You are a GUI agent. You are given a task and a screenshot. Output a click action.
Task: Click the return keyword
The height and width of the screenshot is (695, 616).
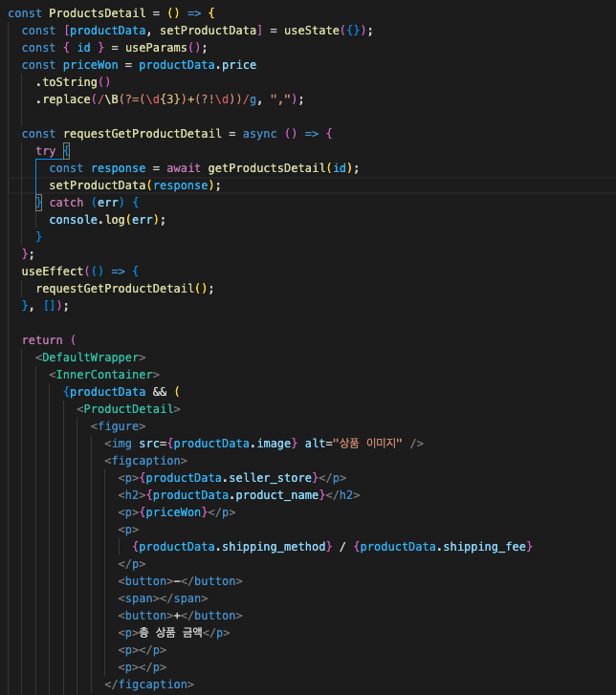[x=42, y=340]
